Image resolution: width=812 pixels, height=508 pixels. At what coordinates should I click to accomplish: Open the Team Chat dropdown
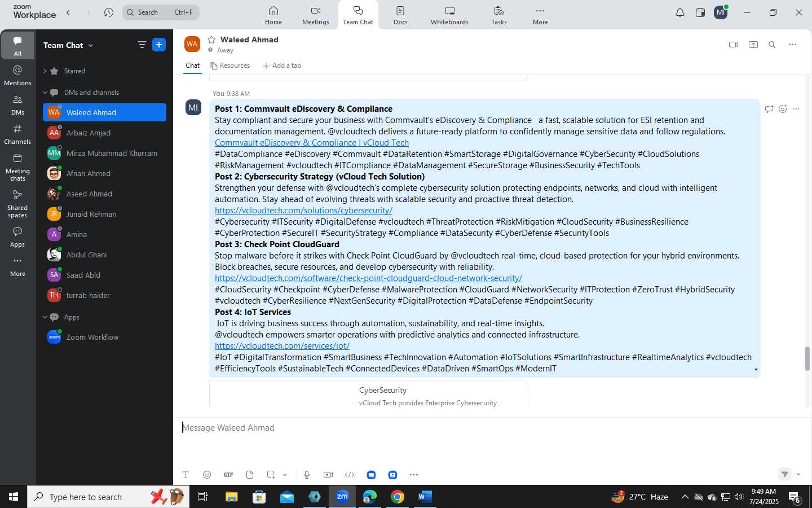(x=68, y=45)
